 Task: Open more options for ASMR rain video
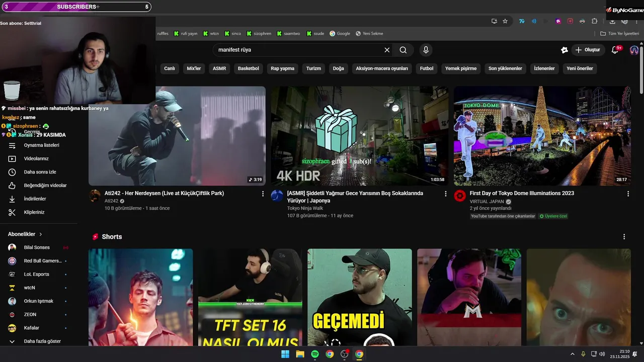[445, 194]
